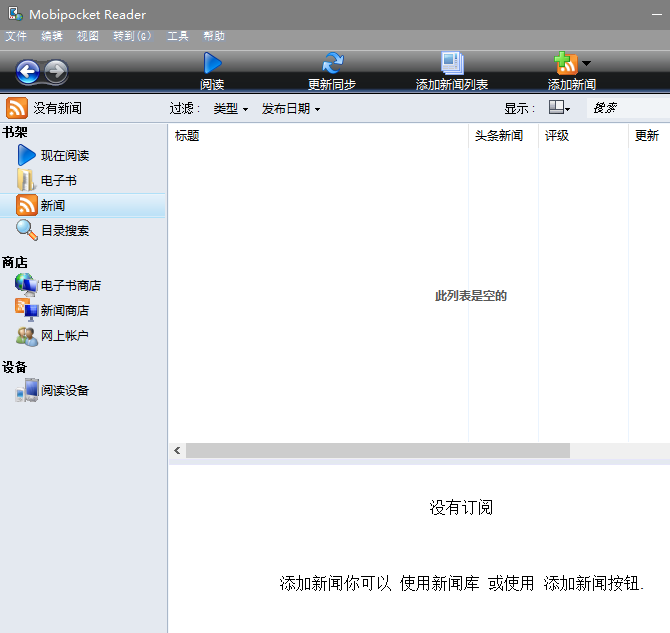Viewport: 670px width, 633px height.
Task: Minimize the Mobipocket Reader window
Action: [x=657, y=15]
